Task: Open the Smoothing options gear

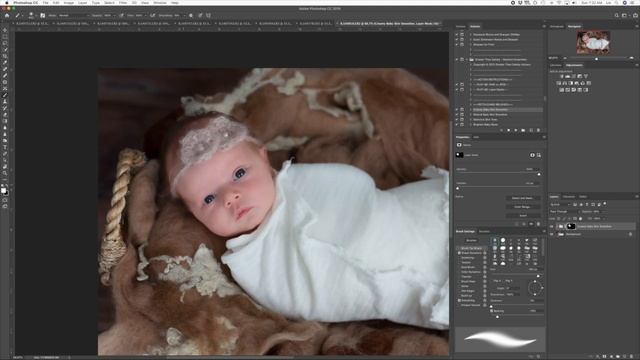Action: tap(191, 16)
